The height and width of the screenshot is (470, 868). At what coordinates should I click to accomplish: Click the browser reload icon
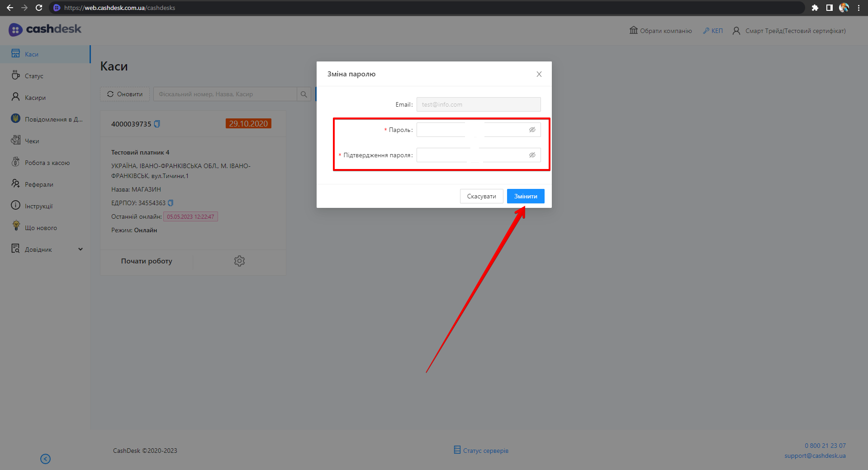click(x=39, y=8)
